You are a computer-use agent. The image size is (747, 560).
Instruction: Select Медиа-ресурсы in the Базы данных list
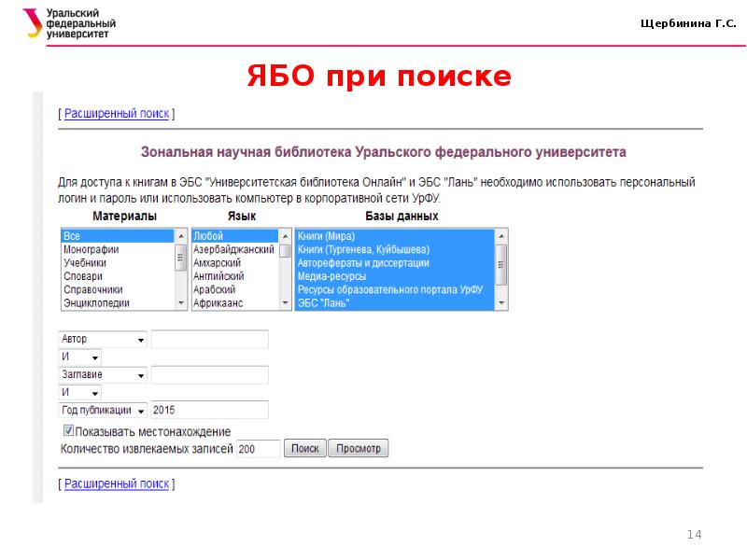[x=331, y=276]
